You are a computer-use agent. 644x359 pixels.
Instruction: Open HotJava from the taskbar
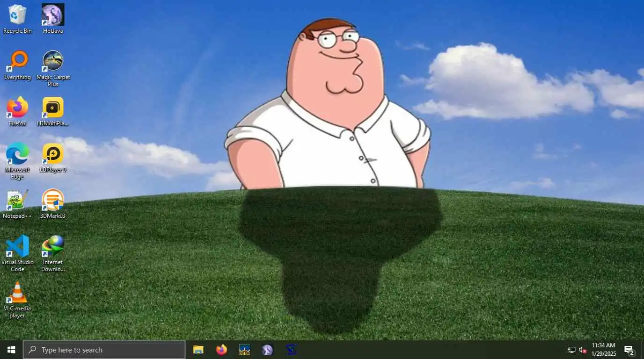(267, 350)
